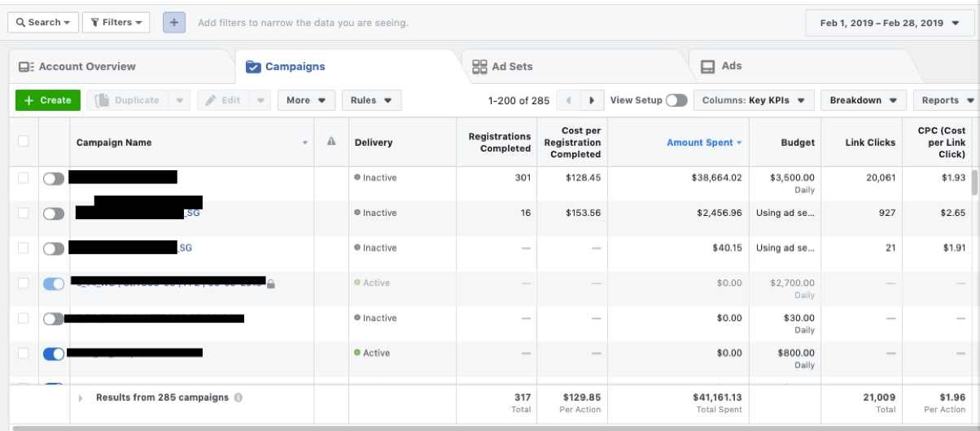Open the Duplicate dropdown arrow
980x431 pixels.
pyautogui.click(x=180, y=100)
